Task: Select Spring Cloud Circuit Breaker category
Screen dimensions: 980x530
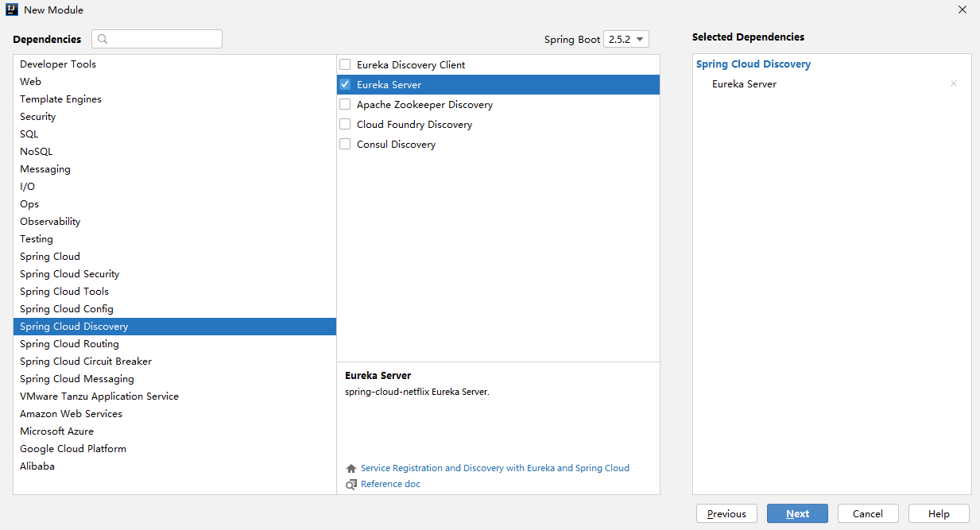Action: click(x=175, y=362)
